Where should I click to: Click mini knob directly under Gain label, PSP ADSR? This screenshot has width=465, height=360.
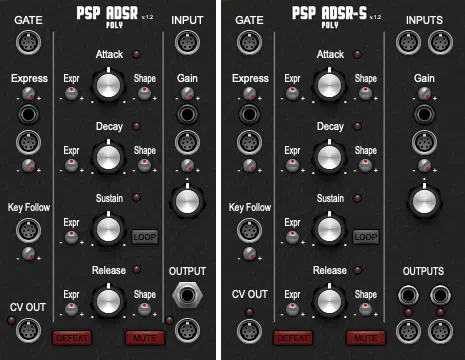point(187,94)
